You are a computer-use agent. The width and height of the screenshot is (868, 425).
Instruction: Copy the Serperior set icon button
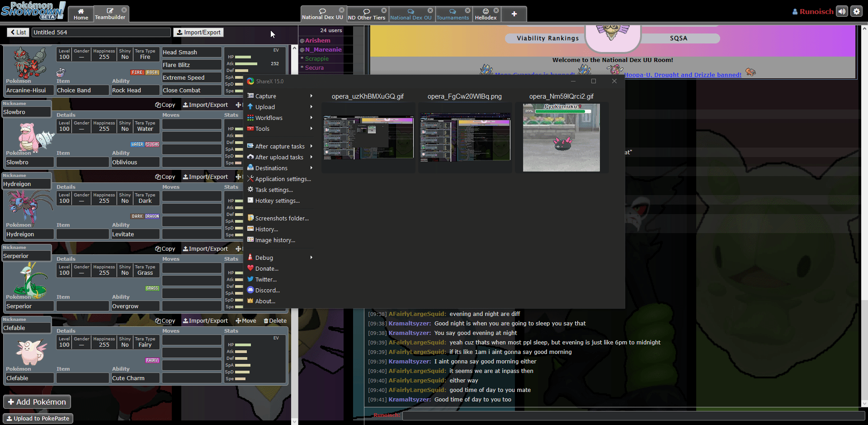tap(165, 248)
